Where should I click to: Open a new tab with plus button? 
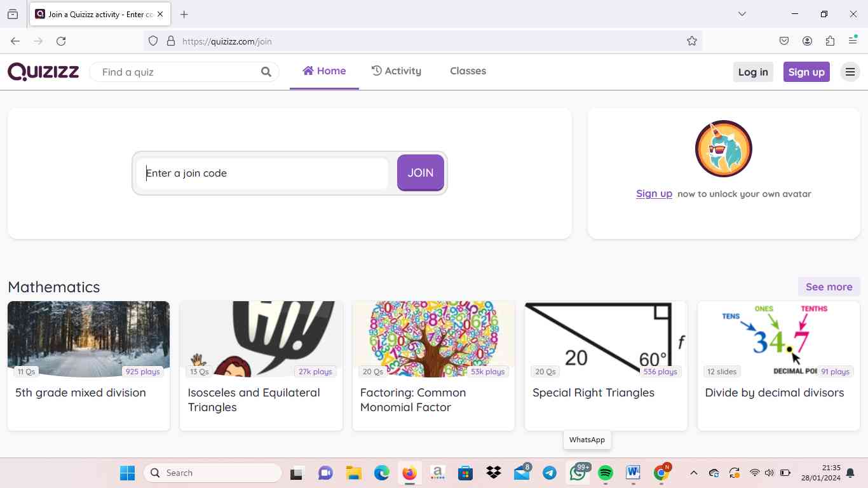(x=184, y=14)
